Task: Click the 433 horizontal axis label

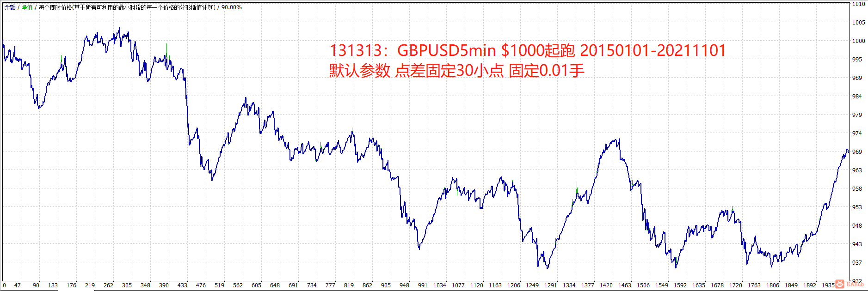Action: pyautogui.click(x=183, y=285)
